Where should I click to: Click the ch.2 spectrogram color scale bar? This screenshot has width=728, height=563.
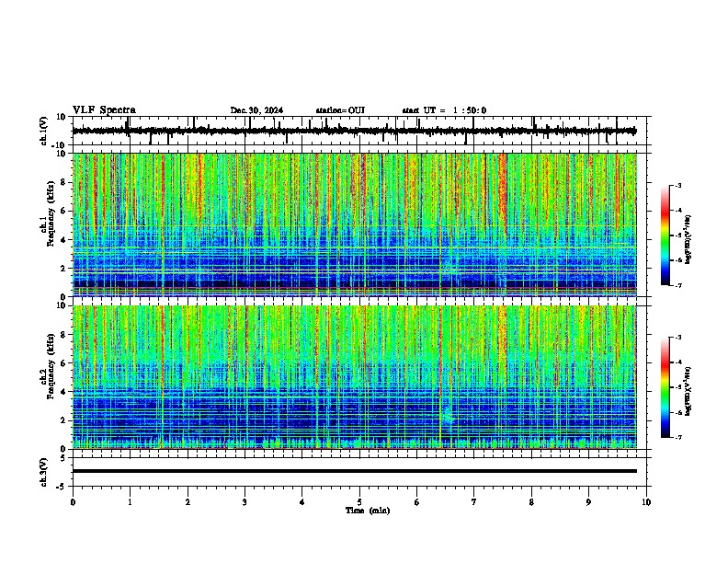(x=665, y=387)
